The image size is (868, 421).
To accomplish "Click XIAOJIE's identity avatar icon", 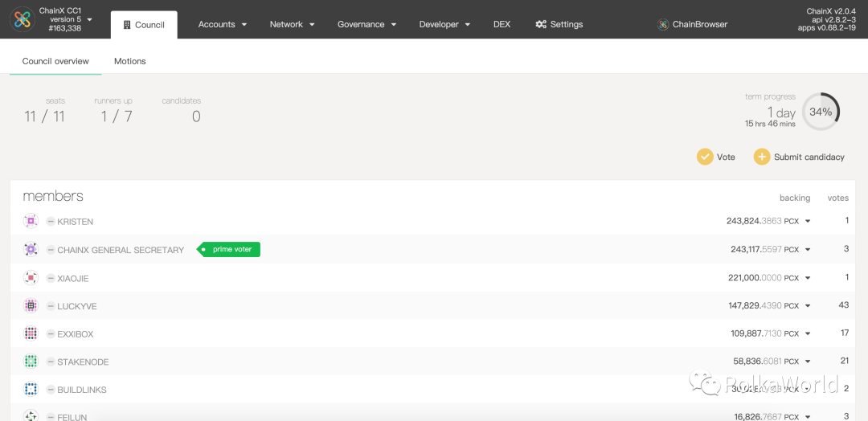I will [31, 278].
